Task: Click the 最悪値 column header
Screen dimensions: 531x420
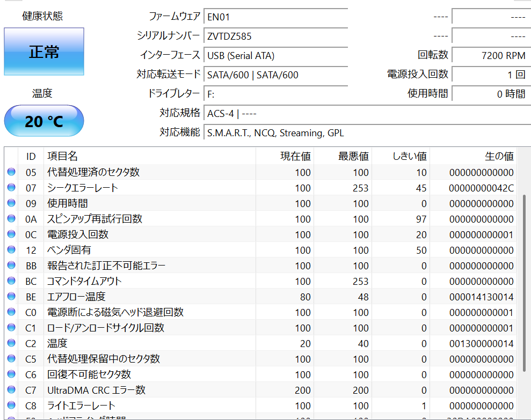Action: pyautogui.click(x=343, y=156)
